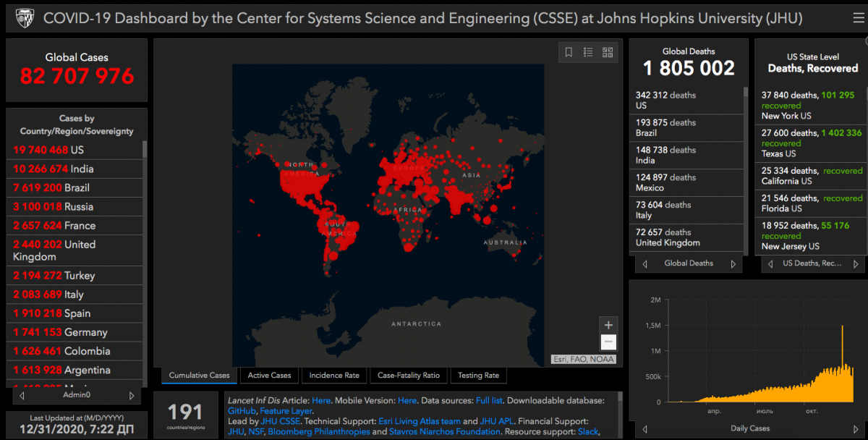Screen dimensions: 868x440
Task: Open the Lancet article Here link
Action: coord(321,400)
